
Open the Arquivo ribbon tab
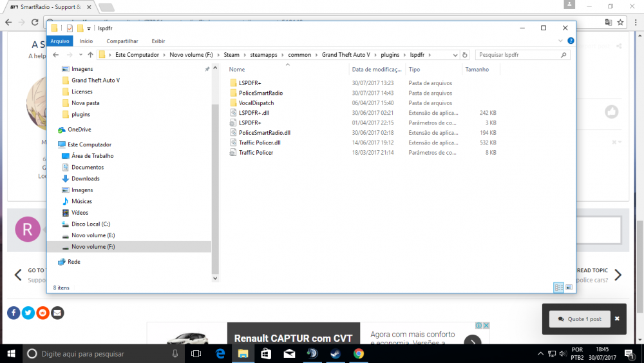pos(60,41)
